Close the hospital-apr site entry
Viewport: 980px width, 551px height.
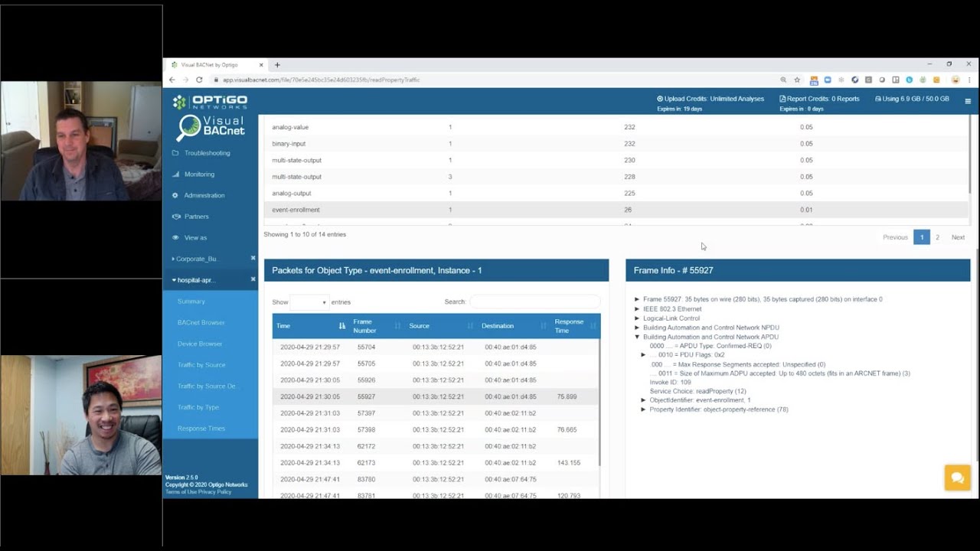[x=253, y=280]
